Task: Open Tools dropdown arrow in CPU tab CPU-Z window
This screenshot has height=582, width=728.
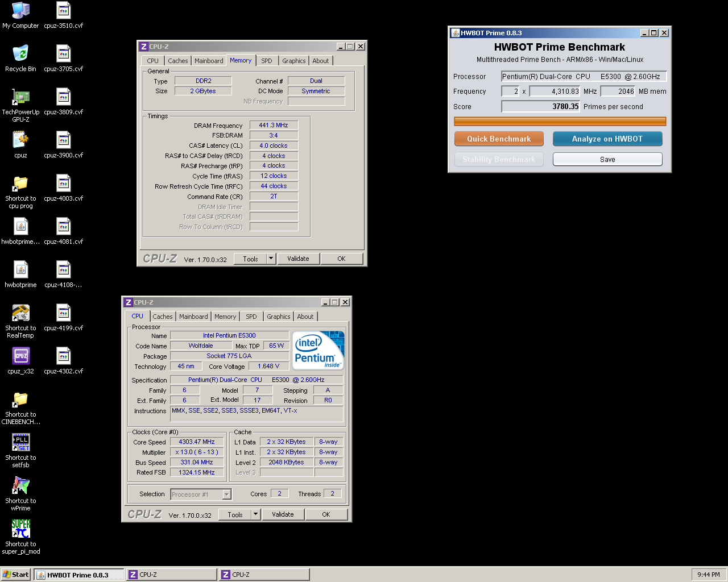Action: 255,514
